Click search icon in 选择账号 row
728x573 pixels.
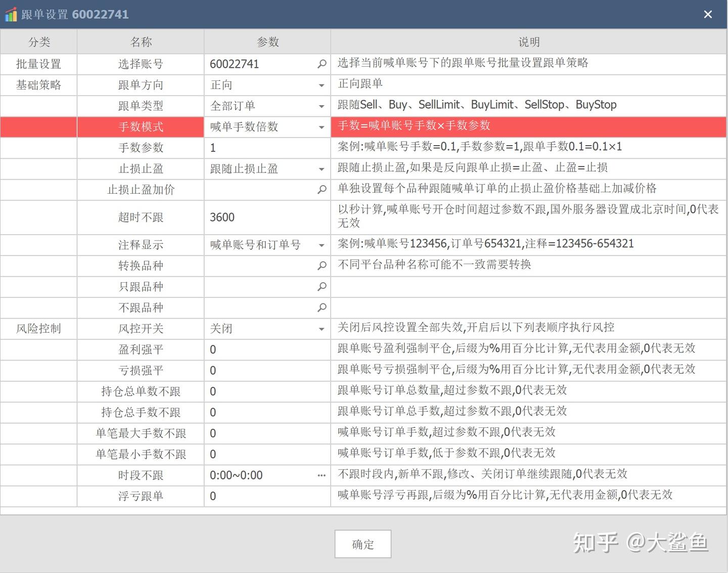322,64
